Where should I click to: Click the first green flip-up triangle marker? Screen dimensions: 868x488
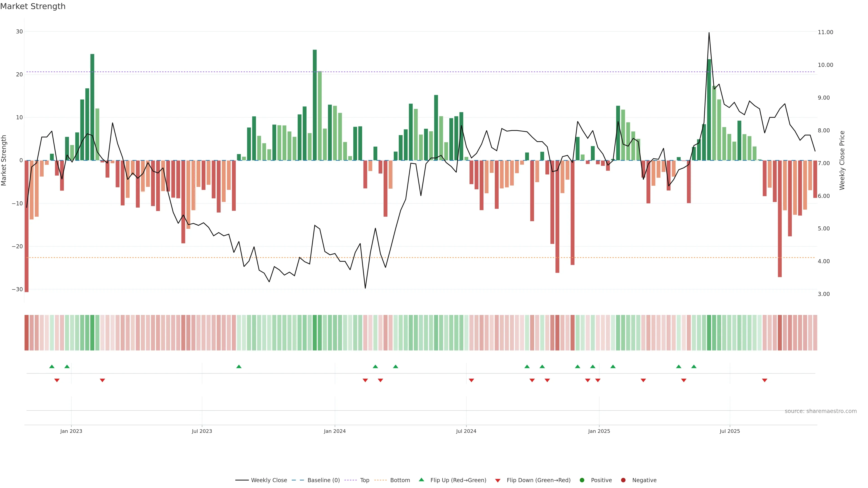[52, 366]
